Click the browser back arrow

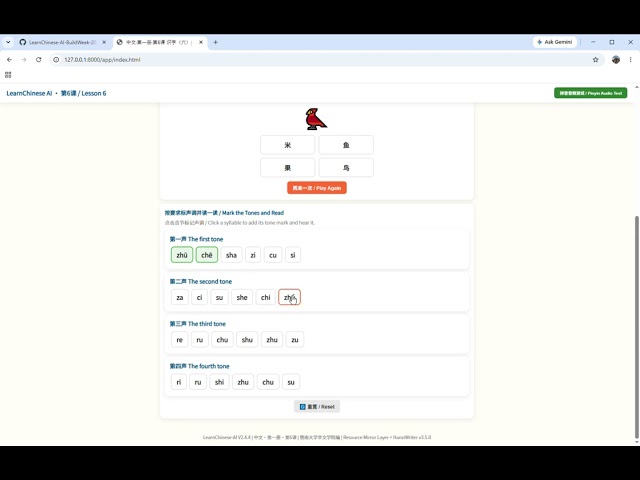(9, 60)
